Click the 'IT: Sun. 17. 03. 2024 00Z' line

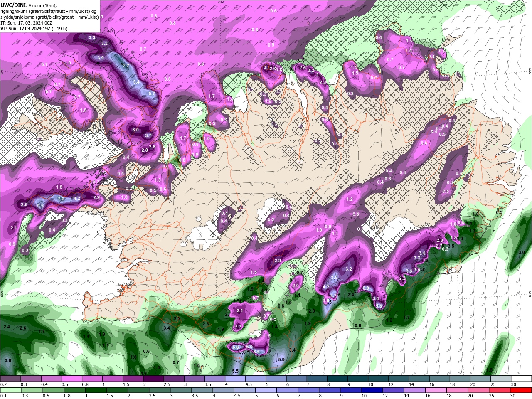coord(26,23)
